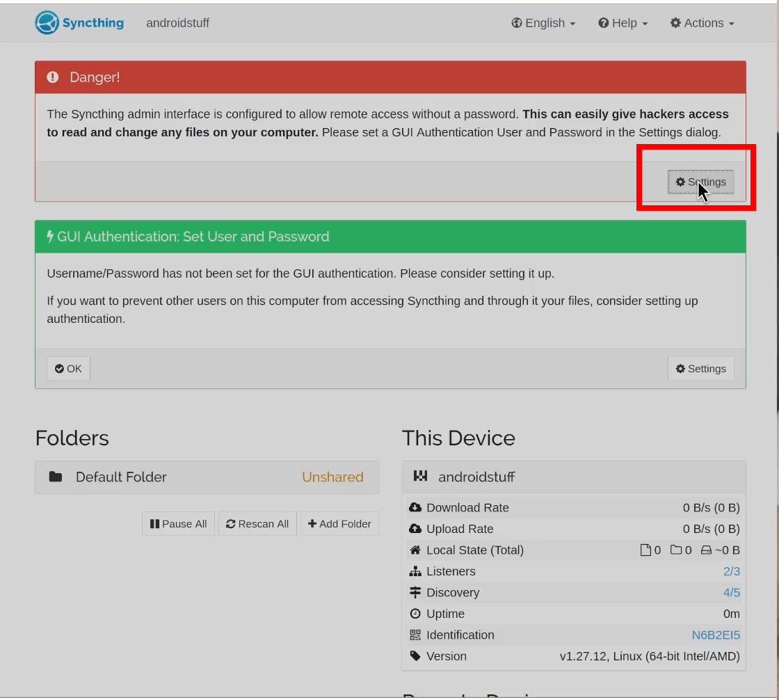Click the Download Rate value 0 B/s
The height and width of the screenshot is (700, 779).
pyautogui.click(x=711, y=507)
